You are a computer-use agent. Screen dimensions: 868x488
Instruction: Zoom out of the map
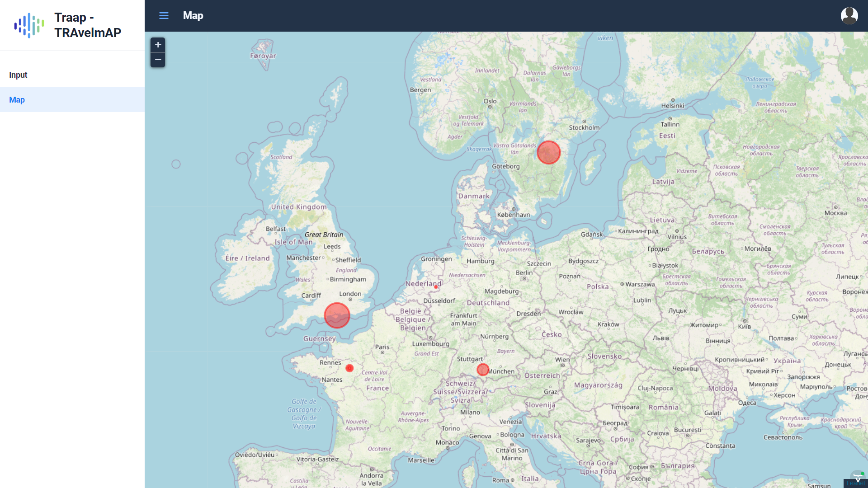[158, 60]
